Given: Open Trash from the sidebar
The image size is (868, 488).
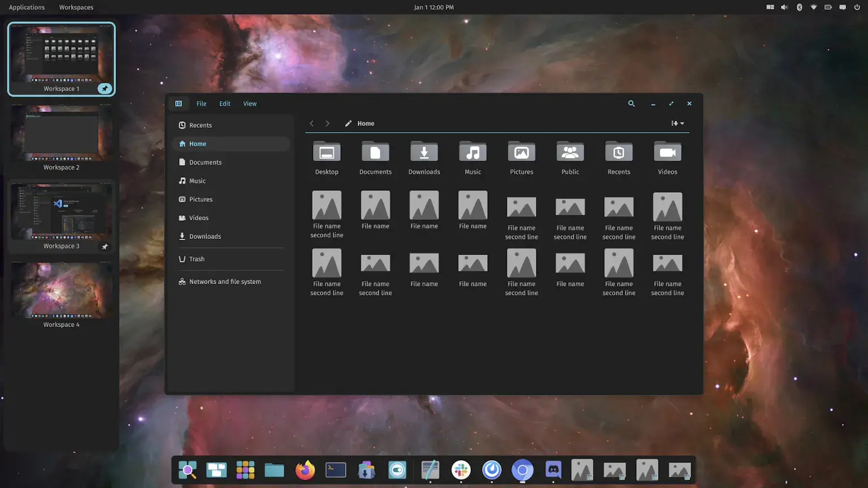Looking at the screenshot, I should click(197, 259).
